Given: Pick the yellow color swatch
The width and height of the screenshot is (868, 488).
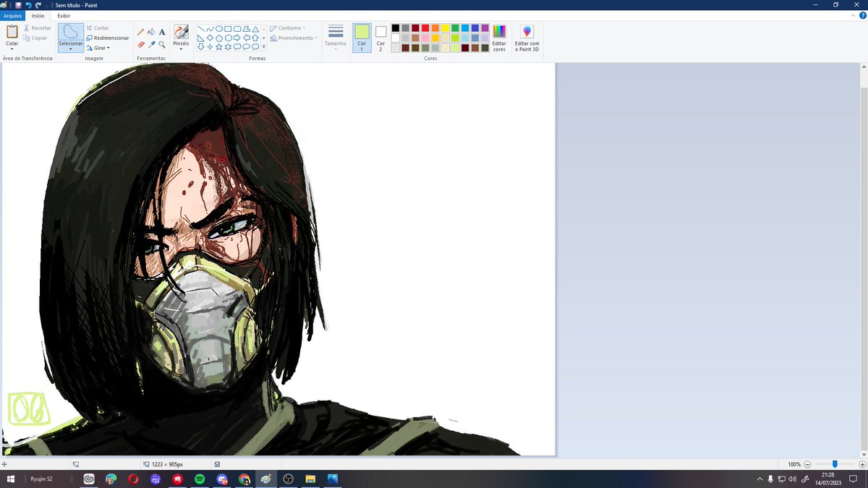Looking at the screenshot, I should pyautogui.click(x=445, y=28).
